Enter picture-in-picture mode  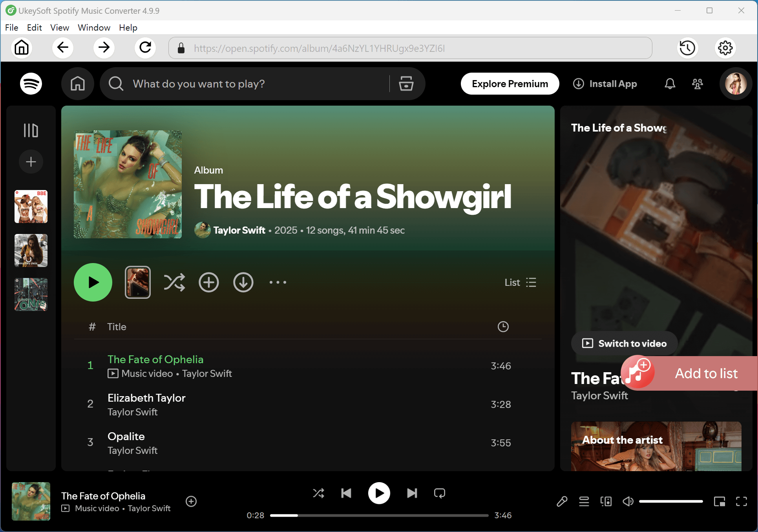pyautogui.click(x=720, y=501)
